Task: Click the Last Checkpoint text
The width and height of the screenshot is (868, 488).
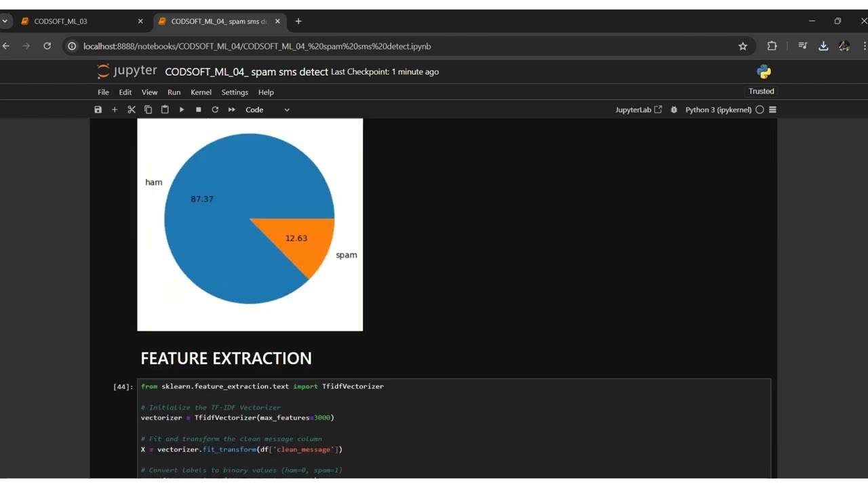Action: click(384, 72)
